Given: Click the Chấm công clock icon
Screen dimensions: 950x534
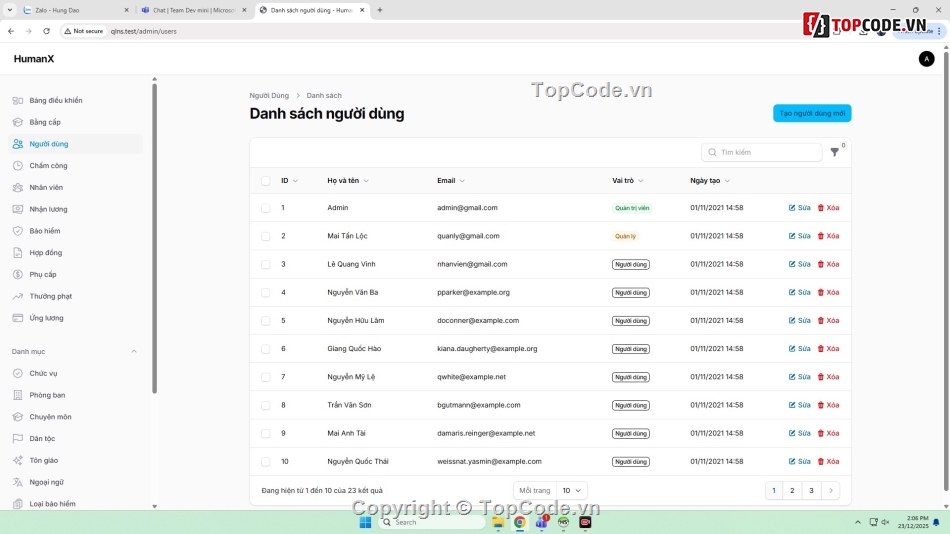Looking at the screenshot, I should (18, 165).
